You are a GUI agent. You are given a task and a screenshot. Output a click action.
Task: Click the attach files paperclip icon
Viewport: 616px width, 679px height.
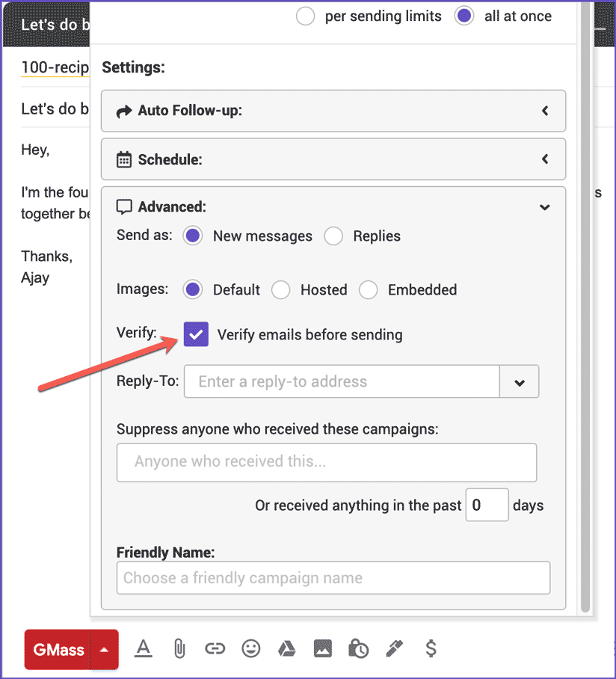[x=179, y=649]
